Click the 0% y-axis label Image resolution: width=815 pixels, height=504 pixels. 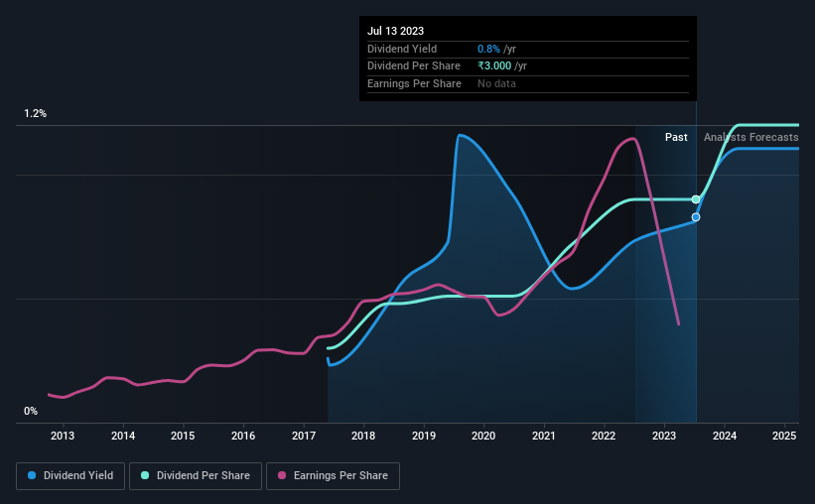[31, 411]
